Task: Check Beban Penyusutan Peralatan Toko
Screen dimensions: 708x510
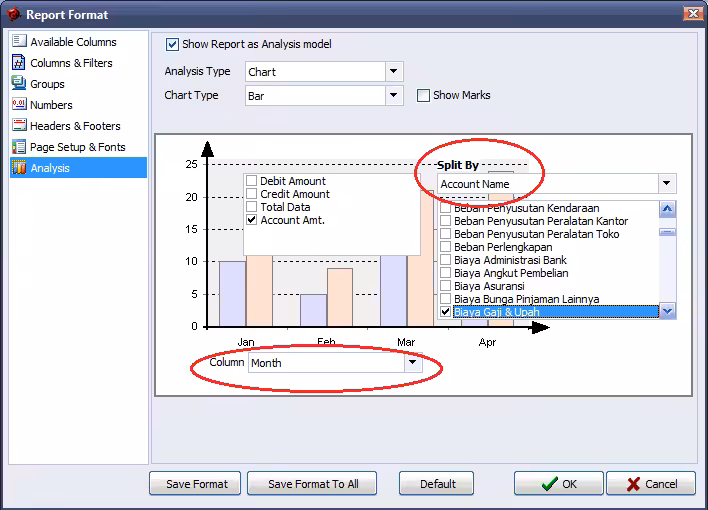Action: click(x=446, y=234)
